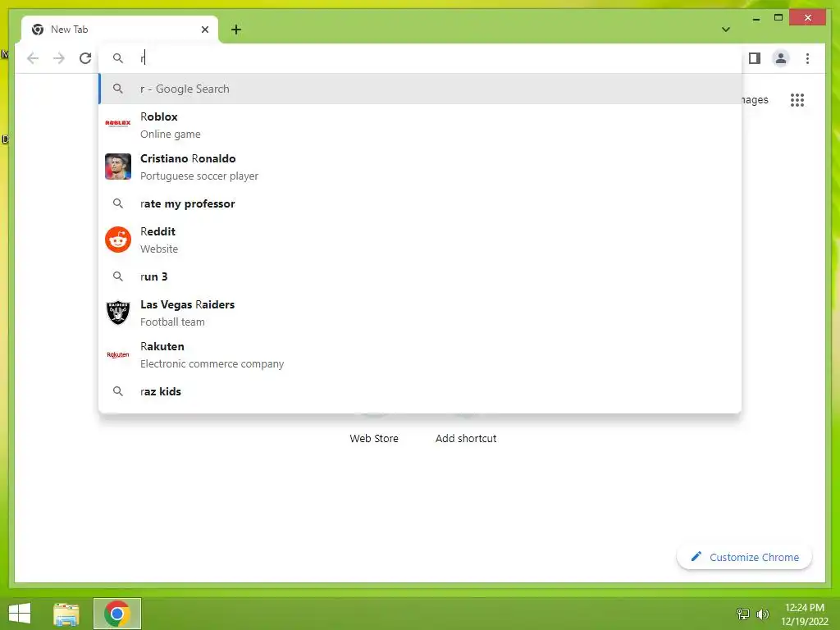Go back using the back arrow
Image resolution: width=840 pixels, height=630 pixels.
[33, 58]
